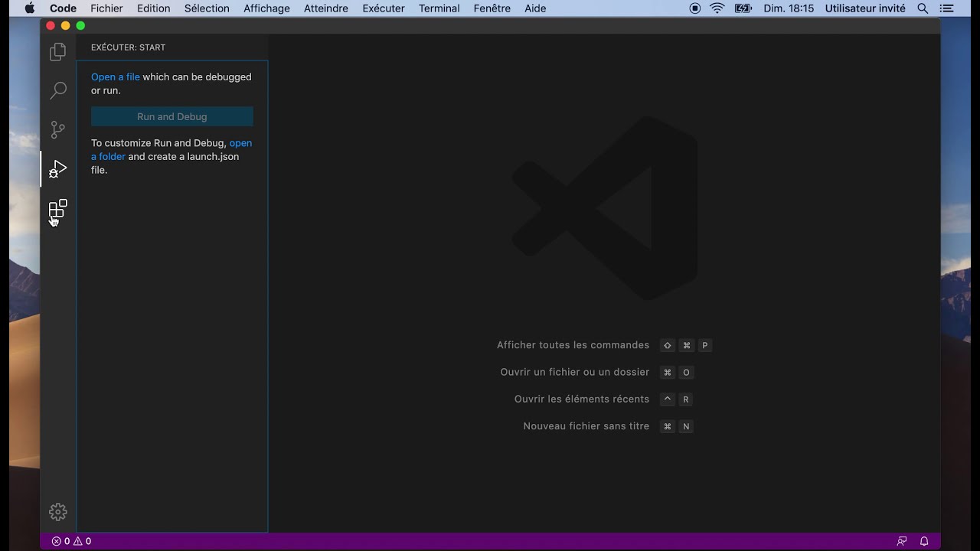Follow the "open a folder" link
The width and height of the screenshot is (980, 551).
pyautogui.click(x=171, y=150)
